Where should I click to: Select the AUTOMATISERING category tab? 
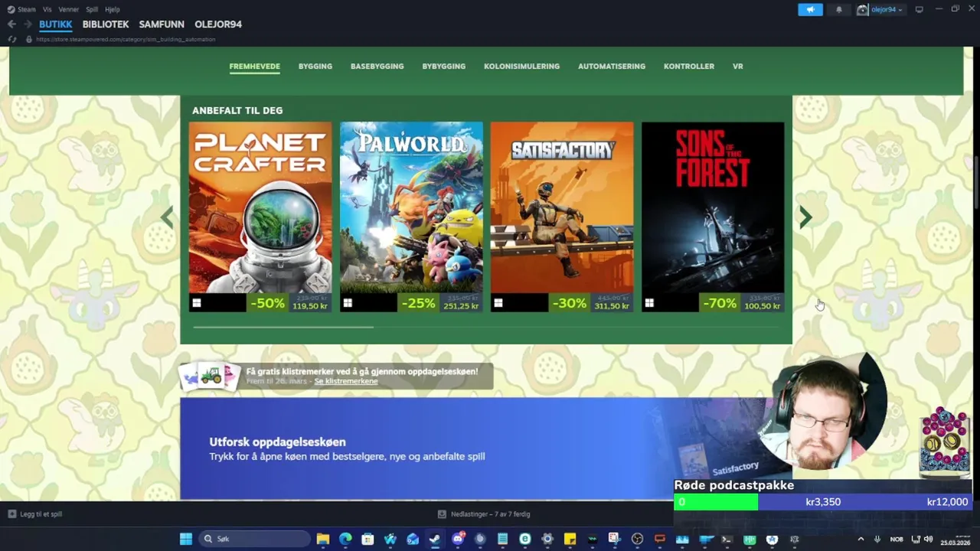(612, 67)
